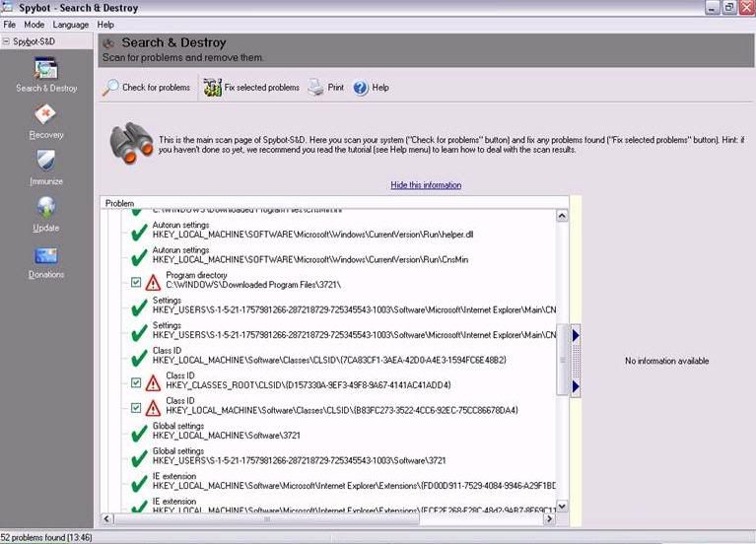
Task: Open the Update globe icon
Action: tap(45, 214)
